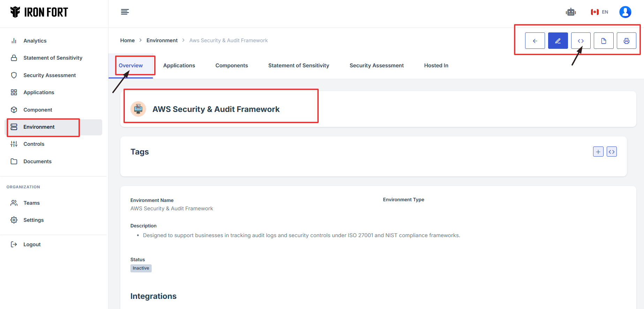Click Logout in the sidebar
This screenshot has height=309, width=644.
tap(32, 244)
